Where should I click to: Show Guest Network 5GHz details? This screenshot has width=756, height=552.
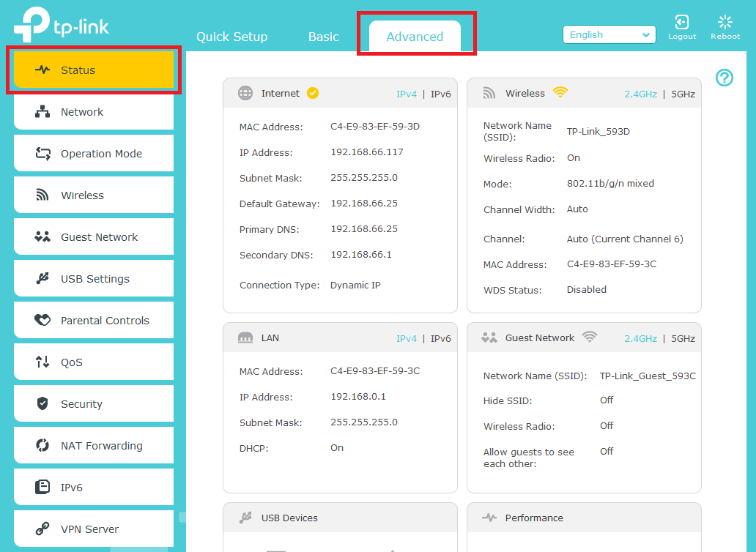click(x=683, y=338)
